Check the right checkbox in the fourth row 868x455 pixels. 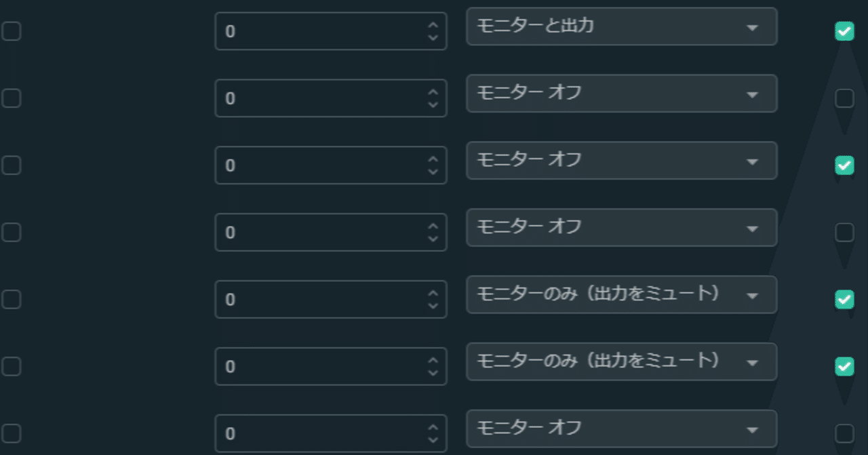(x=844, y=233)
